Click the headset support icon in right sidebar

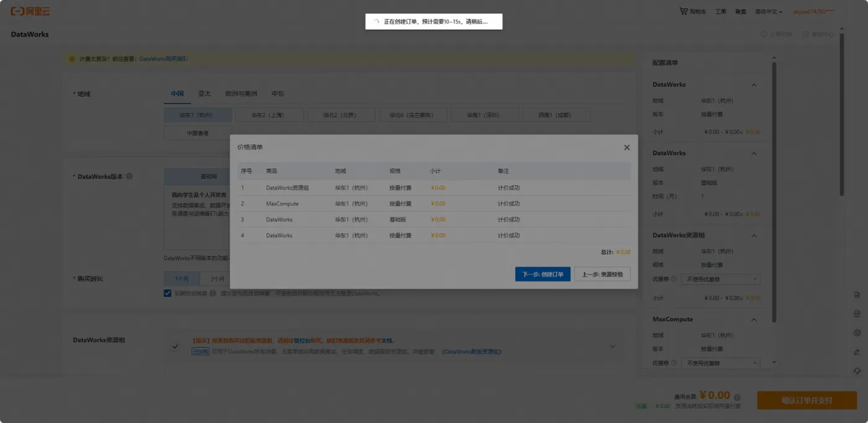[857, 371]
